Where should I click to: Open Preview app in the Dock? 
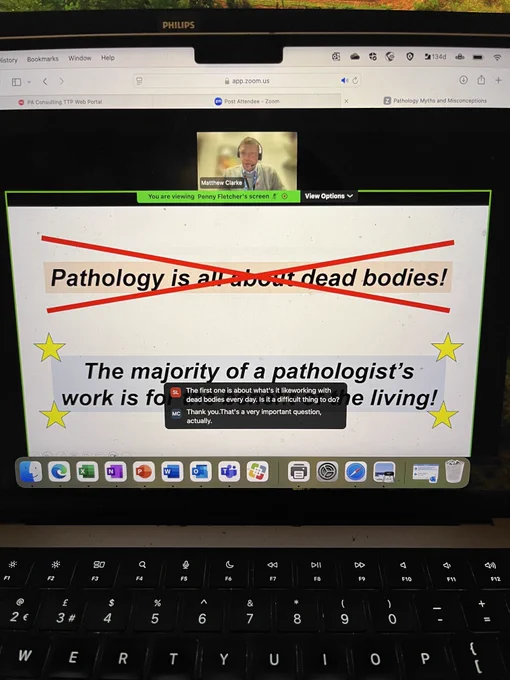point(384,471)
